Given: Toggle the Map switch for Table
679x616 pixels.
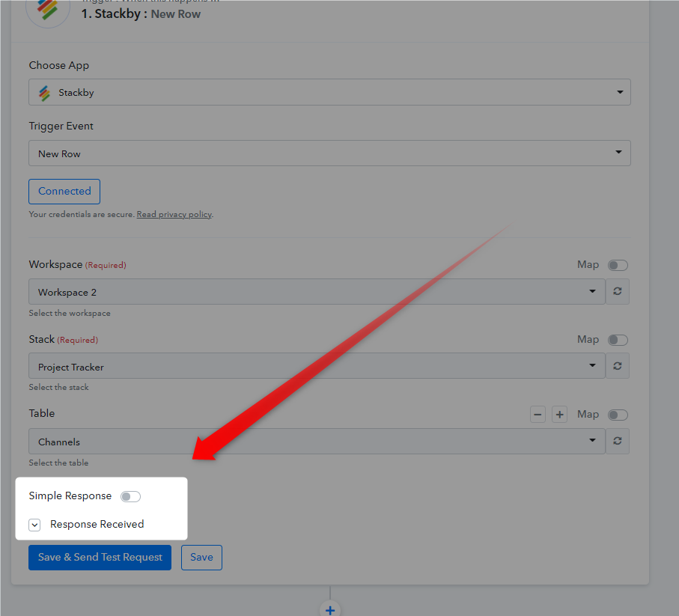Looking at the screenshot, I should tap(618, 415).
